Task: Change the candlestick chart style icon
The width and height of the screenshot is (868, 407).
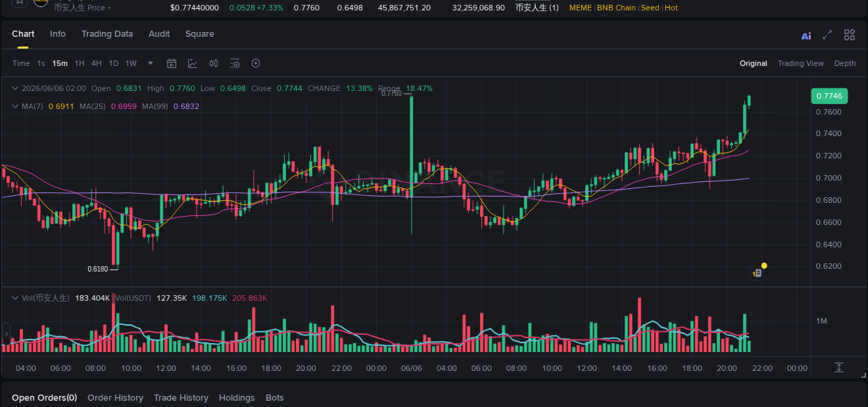Action: pos(214,63)
